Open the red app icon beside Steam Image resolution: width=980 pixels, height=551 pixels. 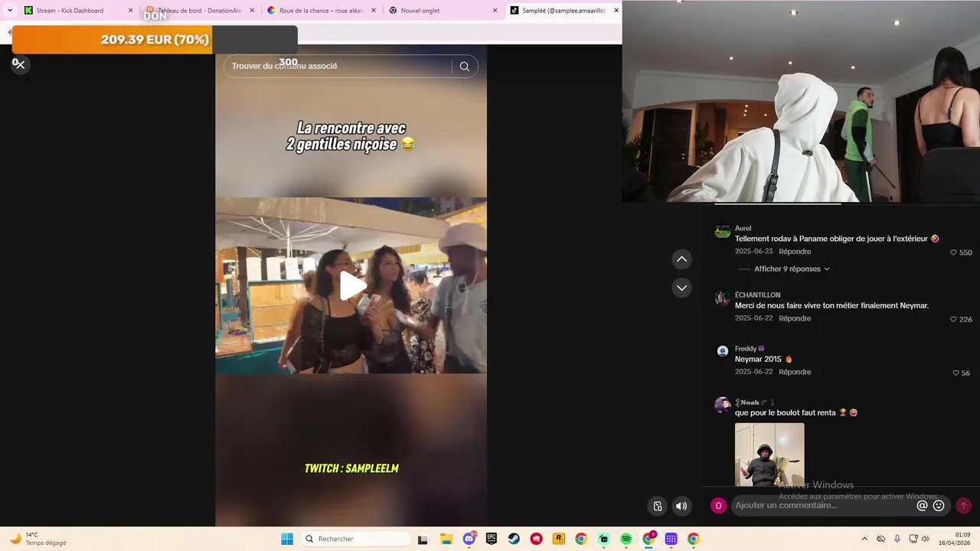537,539
